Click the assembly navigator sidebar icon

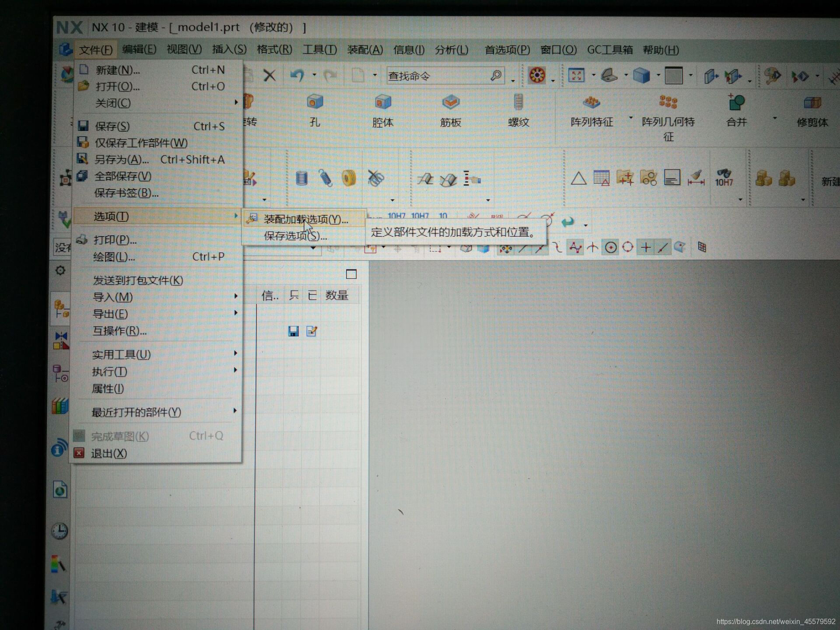(x=61, y=308)
